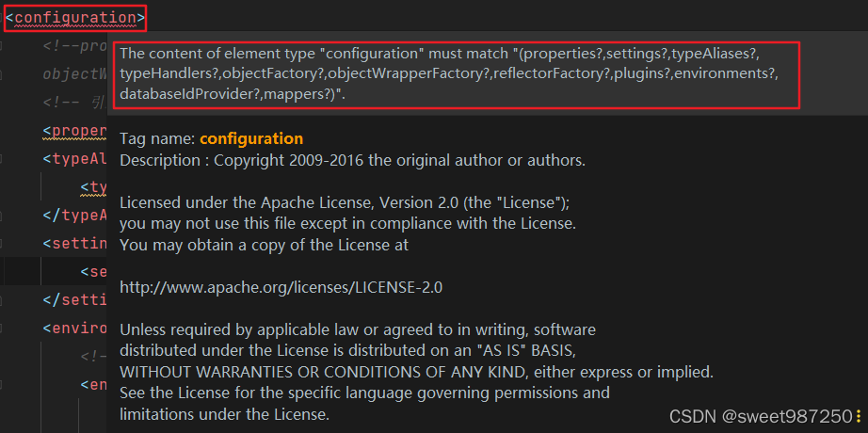Open the apache.org LICENSE-2.0 URL

point(281,287)
